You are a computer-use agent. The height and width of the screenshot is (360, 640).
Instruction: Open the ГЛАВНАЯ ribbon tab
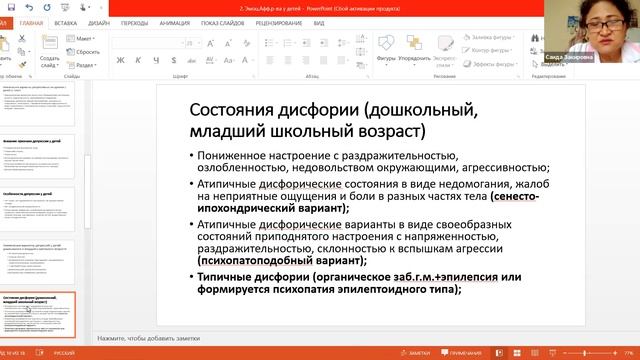(31, 23)
